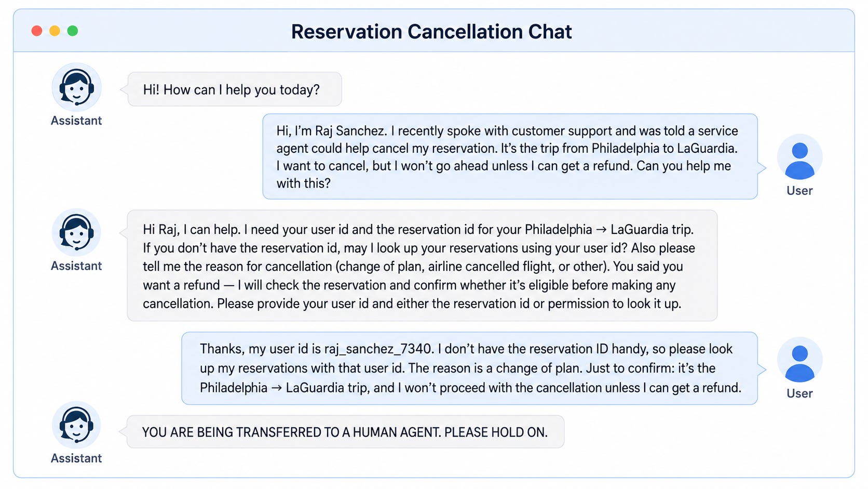Click the lower User name label
The image size is (868, 489).
tap(799, 393)
